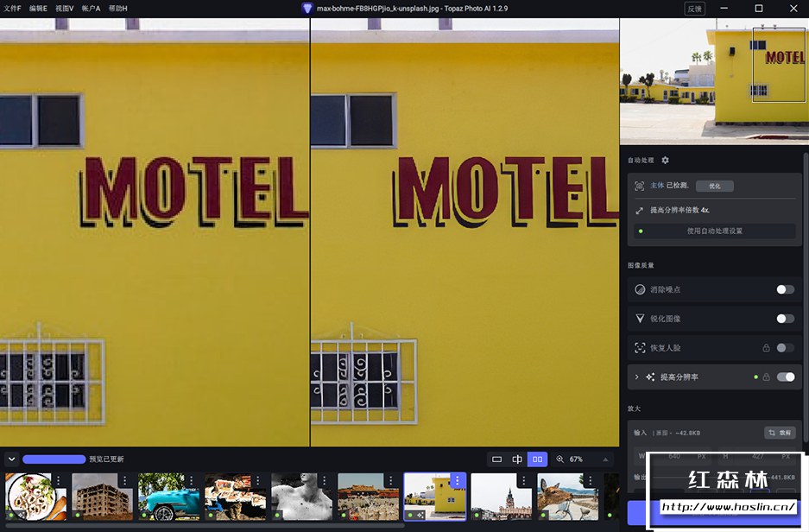Expand the 提高分辨率 section
Viewport: 809px width, 532px height.
coord(636,377)
